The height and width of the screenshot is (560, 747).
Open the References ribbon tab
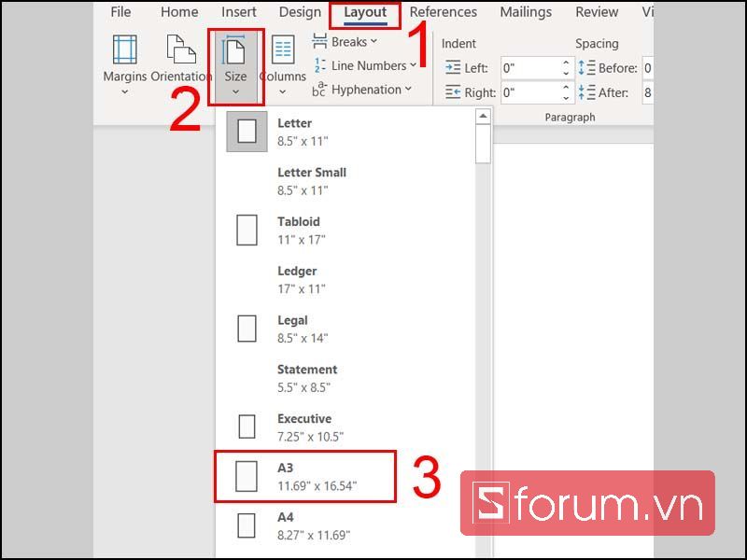[443, 13]
